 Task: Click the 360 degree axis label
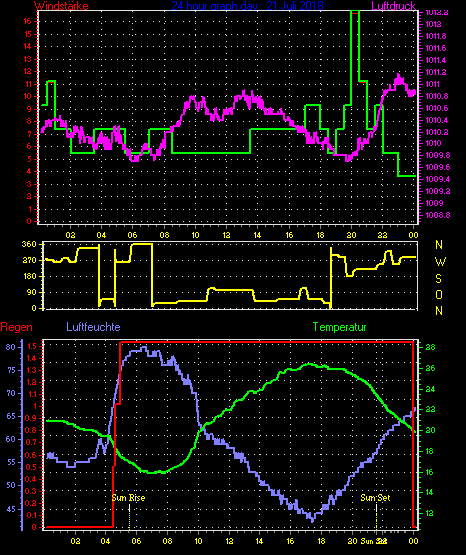point(29,244)
